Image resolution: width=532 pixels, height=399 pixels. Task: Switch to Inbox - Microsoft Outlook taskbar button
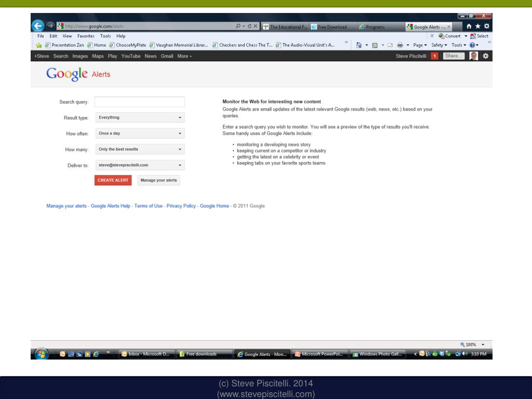[x=147, y=354]
